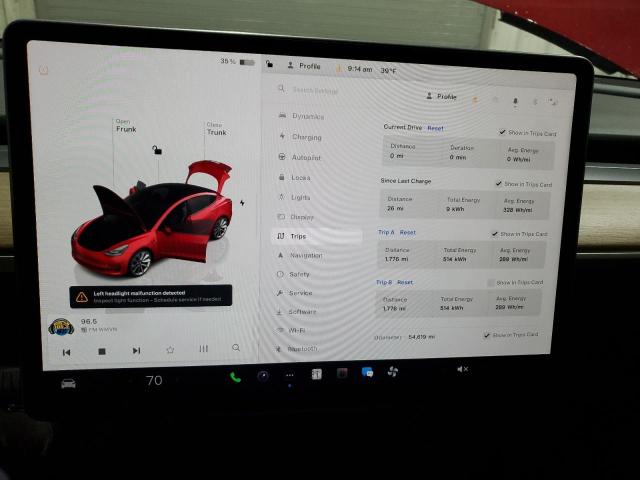640x480 pixels.
Task: Open the phone app in the dock
Action: [235, 377]
